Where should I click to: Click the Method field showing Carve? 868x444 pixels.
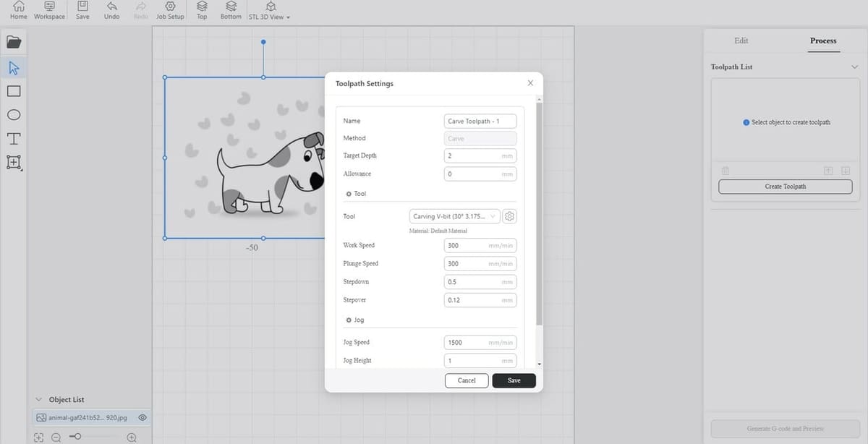480,139
